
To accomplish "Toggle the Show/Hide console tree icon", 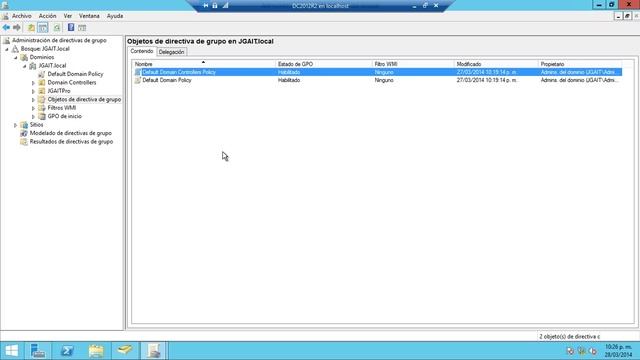I will [42, 28].
